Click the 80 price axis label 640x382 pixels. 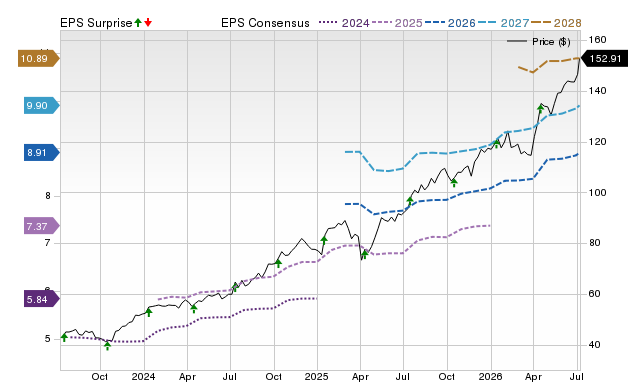(594, 243)
